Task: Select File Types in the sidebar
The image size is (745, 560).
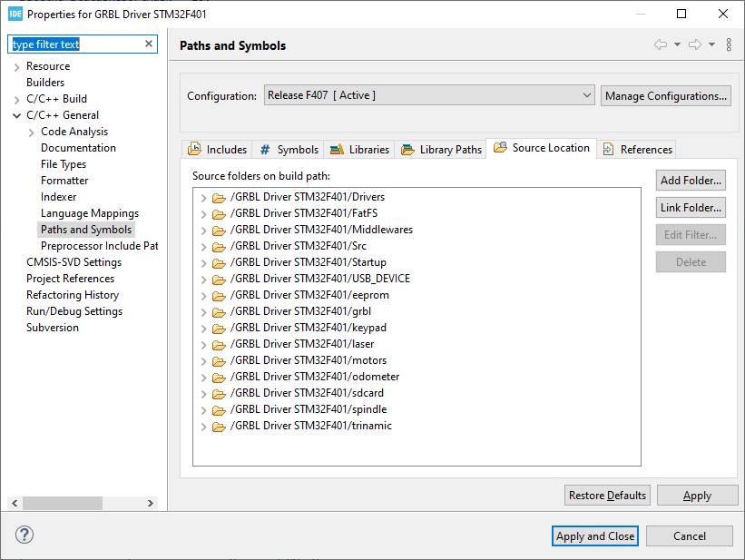Action: 64,164
